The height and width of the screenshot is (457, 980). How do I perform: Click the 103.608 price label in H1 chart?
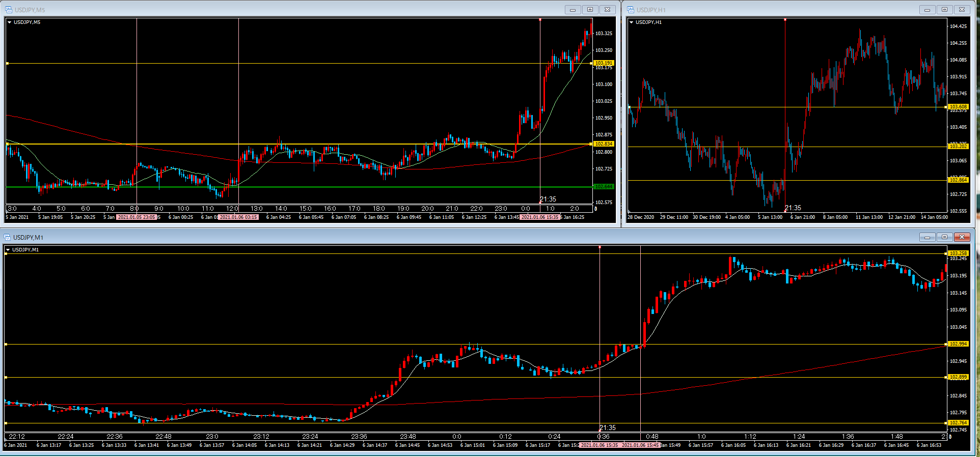(x=958, y=107)
